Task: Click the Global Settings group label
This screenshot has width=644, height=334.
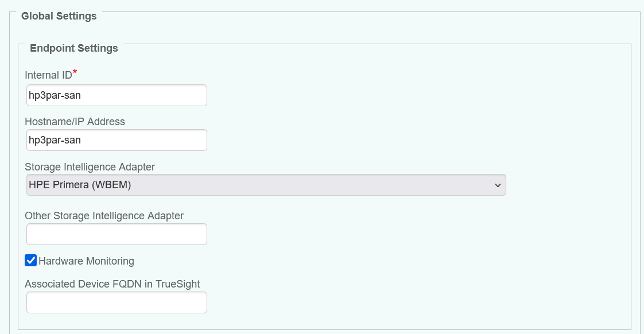Action: click(x=59, y=16)
